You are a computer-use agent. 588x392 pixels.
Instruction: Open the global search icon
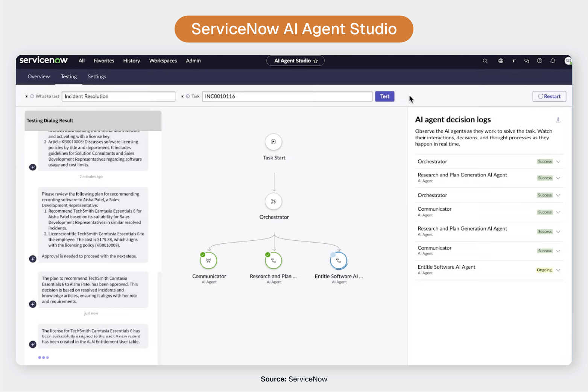coord(485,61)
